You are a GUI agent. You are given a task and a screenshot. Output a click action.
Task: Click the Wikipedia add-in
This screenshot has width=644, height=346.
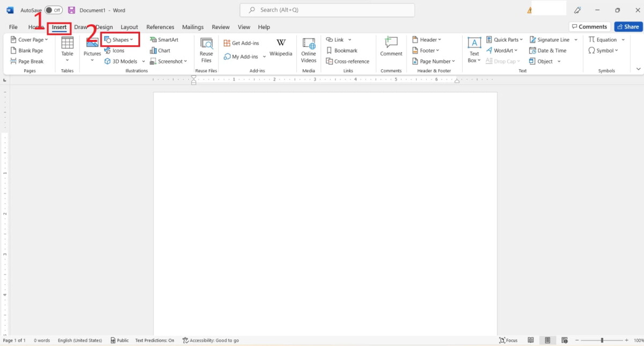point(281,47)
